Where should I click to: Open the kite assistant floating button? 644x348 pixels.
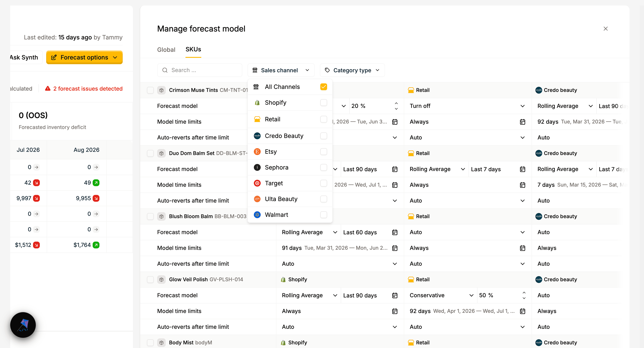pyautogui.click(x=23, y=325)
